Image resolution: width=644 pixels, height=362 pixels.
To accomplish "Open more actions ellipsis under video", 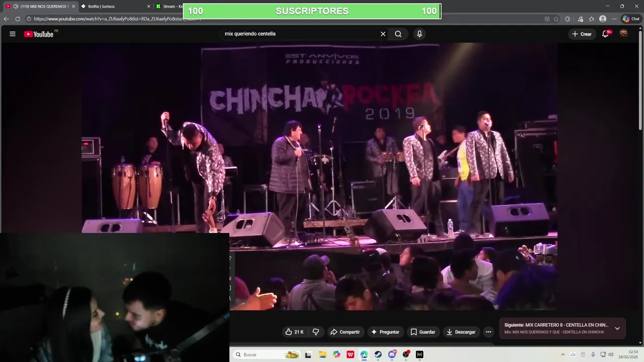I will coord(488,332).
